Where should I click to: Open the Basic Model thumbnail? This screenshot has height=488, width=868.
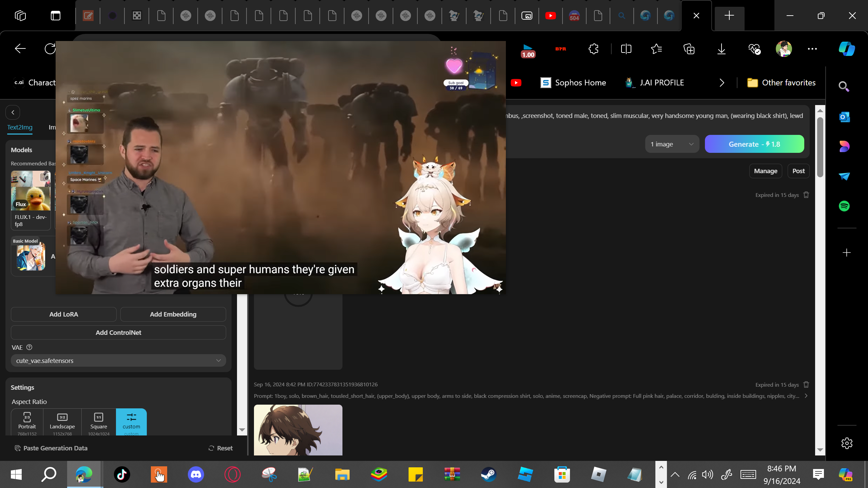31,256
